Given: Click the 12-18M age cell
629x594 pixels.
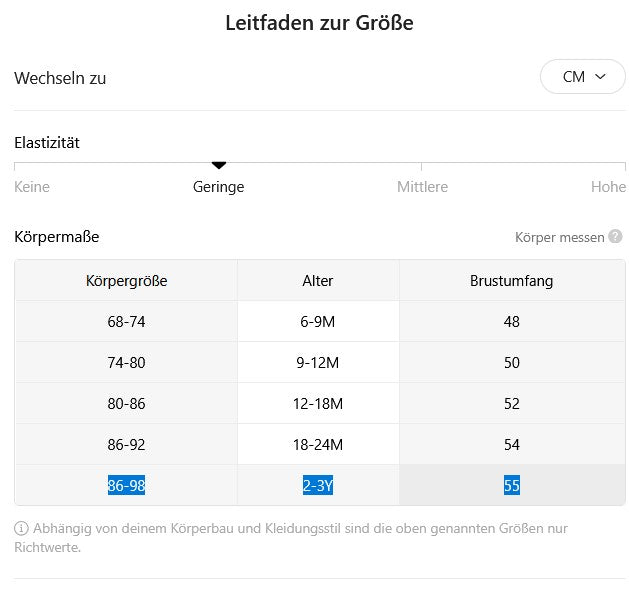Looking at the screenshot, I should click(319, 404).
